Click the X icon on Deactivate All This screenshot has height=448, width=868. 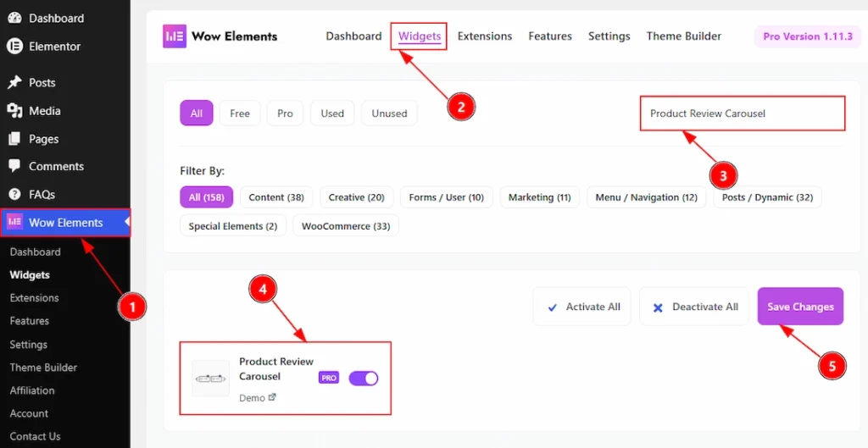(x=658, y=307)
